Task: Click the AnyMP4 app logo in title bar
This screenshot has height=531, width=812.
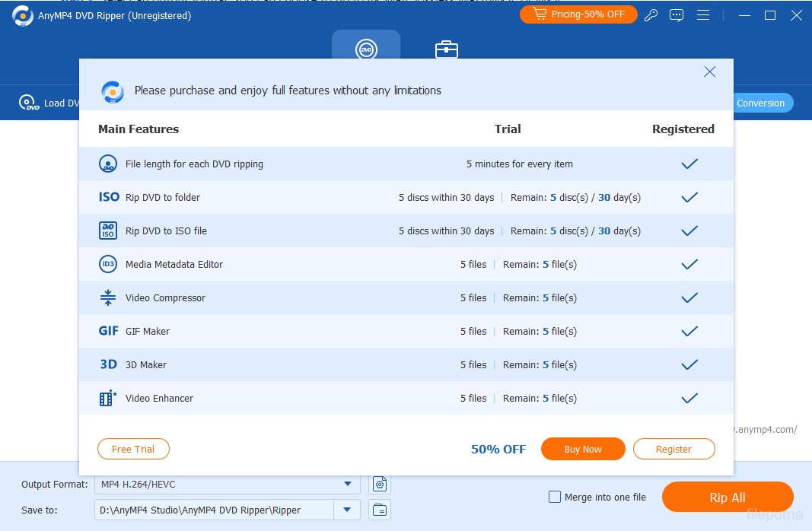Action: pyautogui.click(x=22, y=15)
